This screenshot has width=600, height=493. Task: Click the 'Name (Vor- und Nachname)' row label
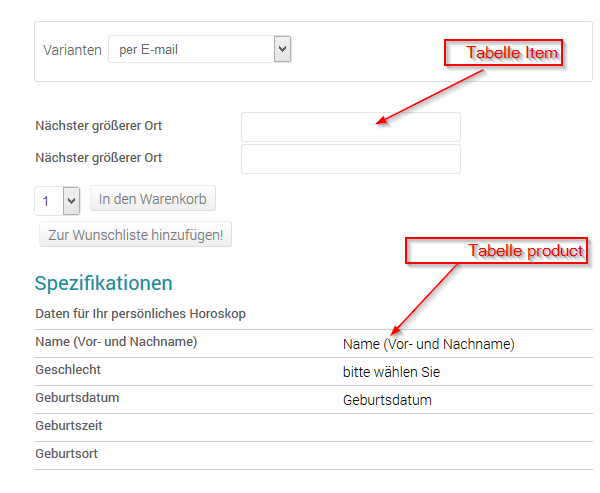(116, 342)
